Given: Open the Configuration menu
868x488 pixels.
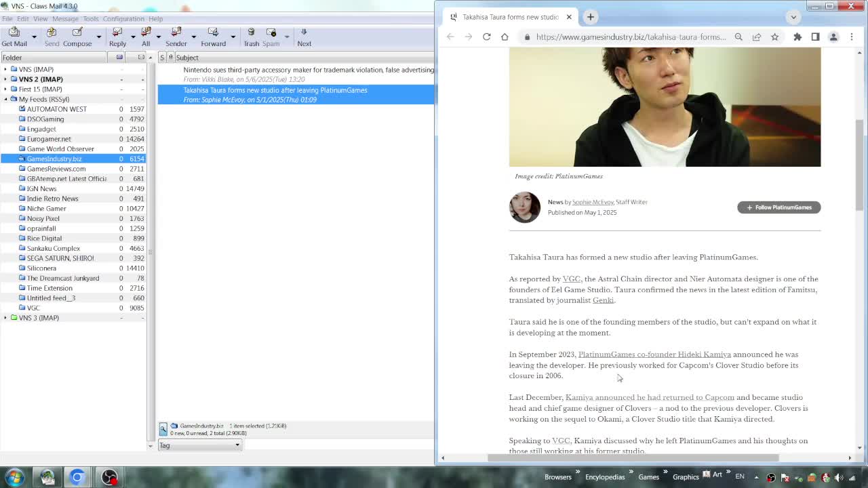Looking at the screenshot, I should (123, 19).
